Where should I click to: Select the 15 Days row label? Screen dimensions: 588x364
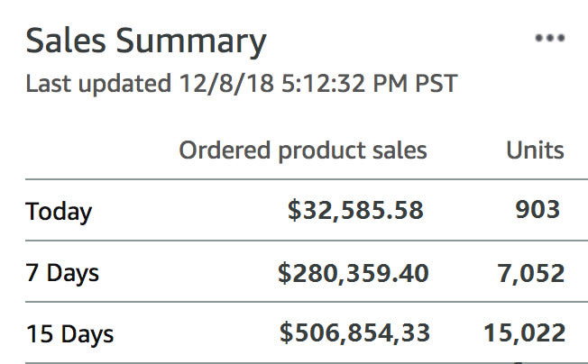point(69,335)
